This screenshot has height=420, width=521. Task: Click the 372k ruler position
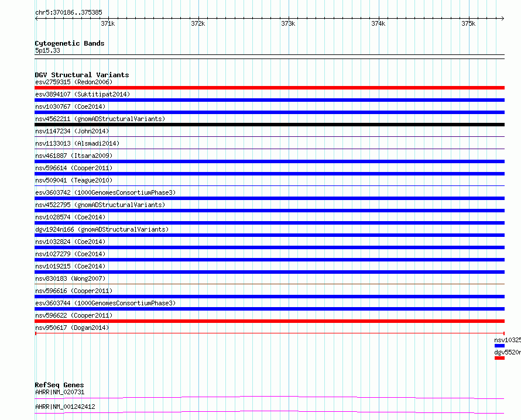coord(198,23)
